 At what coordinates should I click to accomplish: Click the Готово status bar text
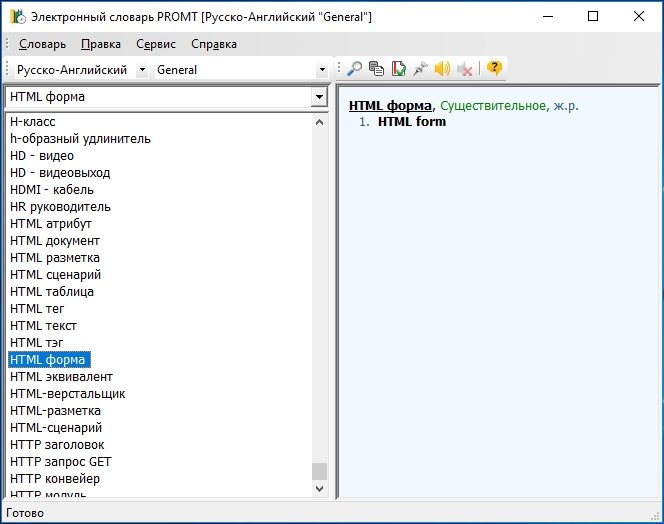[25, 513]
